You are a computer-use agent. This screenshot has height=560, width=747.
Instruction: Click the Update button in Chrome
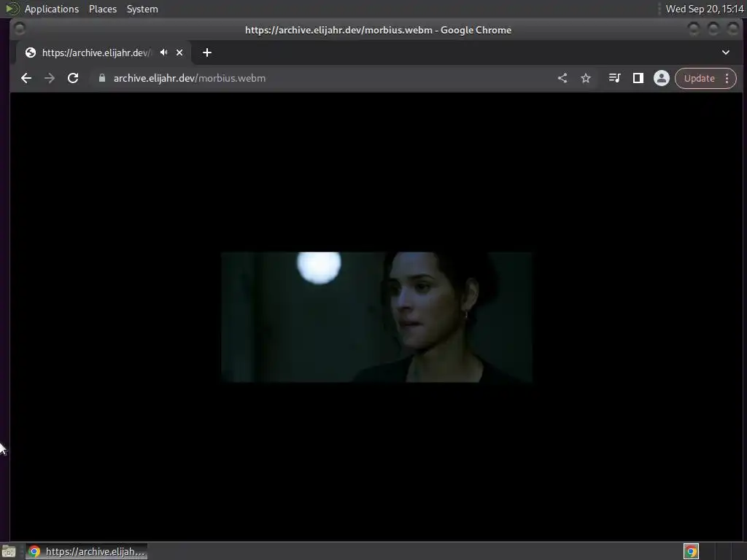tap(699, 78)
